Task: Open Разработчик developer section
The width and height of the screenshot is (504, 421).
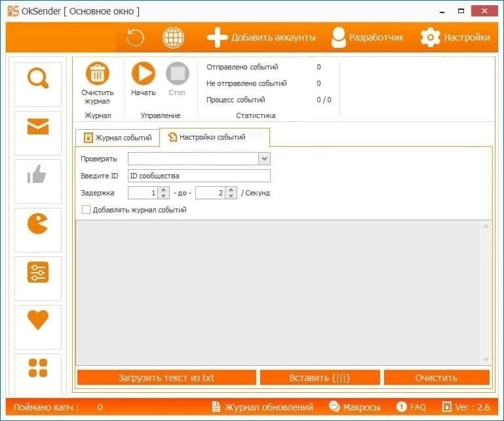Action: click(x=367, y=37)
